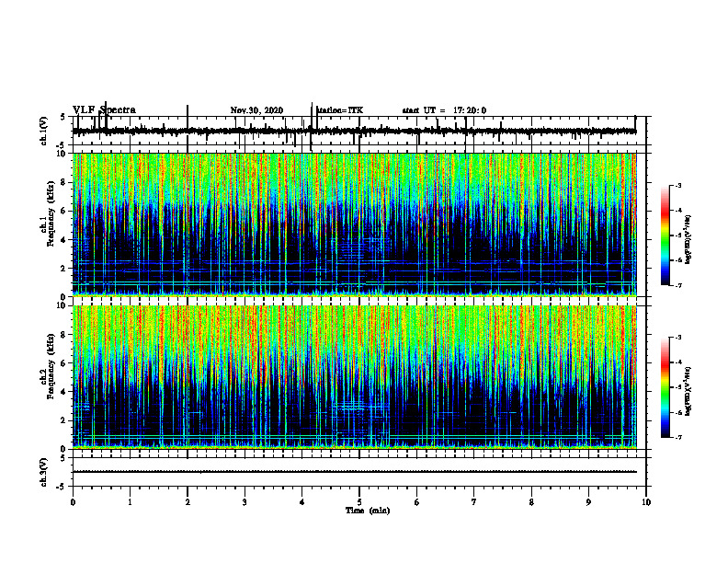This screenshot has height=563, width=728.
Task: Click tick label "10" on the Time axis
Action: [x=646, y=502]
